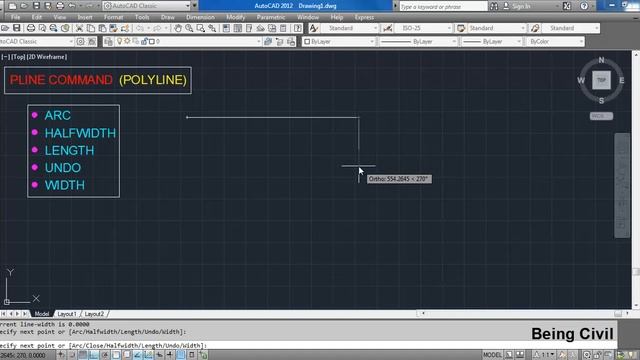Click the command line input

coord(308,345)
